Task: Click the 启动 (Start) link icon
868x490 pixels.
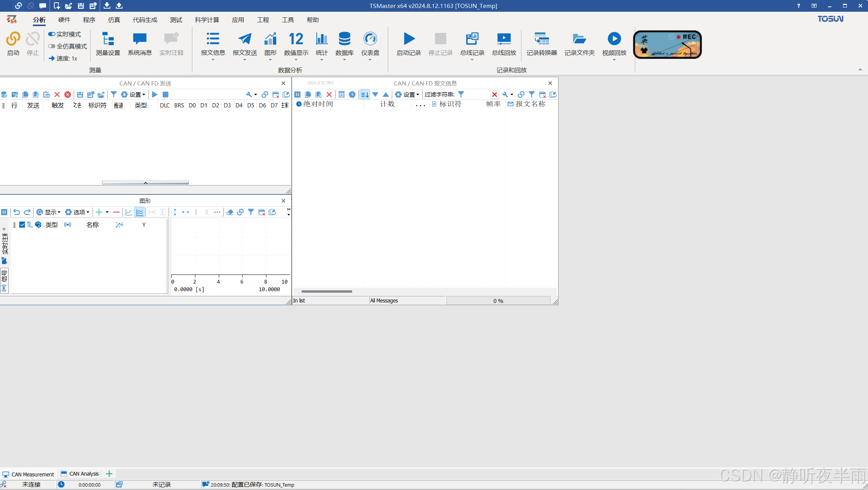Action: coord(13,39)
